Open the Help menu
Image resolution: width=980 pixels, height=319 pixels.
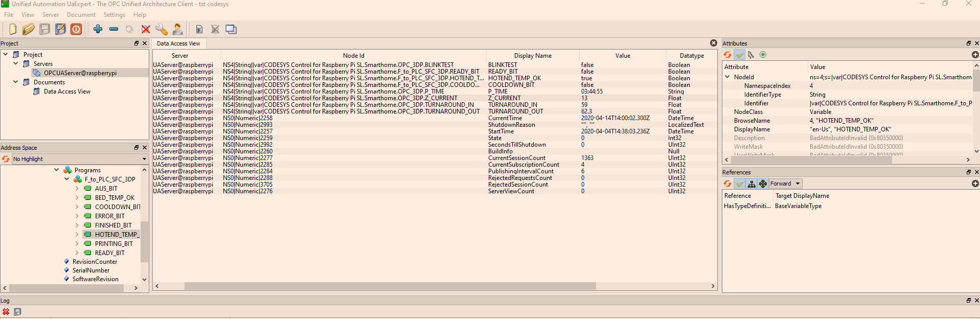coord(140,15)
